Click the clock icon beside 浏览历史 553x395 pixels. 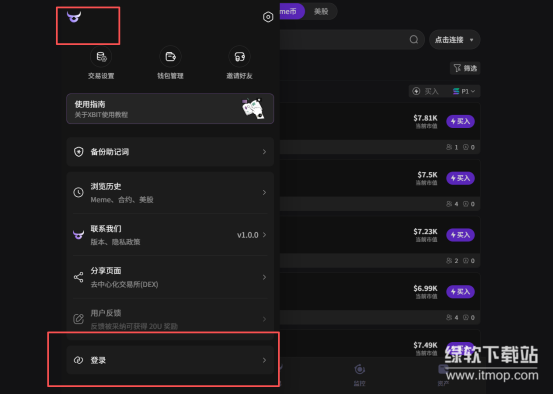[78, 193]
